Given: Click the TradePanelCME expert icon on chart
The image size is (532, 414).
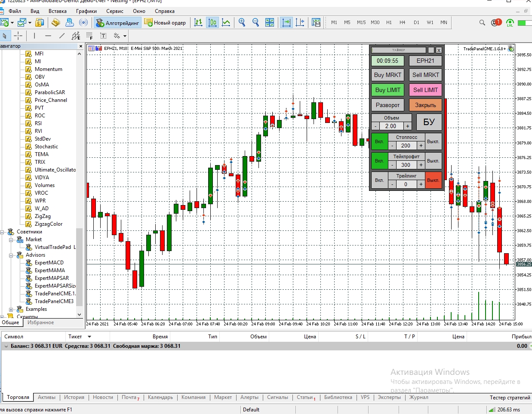Looking at the screenshot, I should [x=510, y=49].
